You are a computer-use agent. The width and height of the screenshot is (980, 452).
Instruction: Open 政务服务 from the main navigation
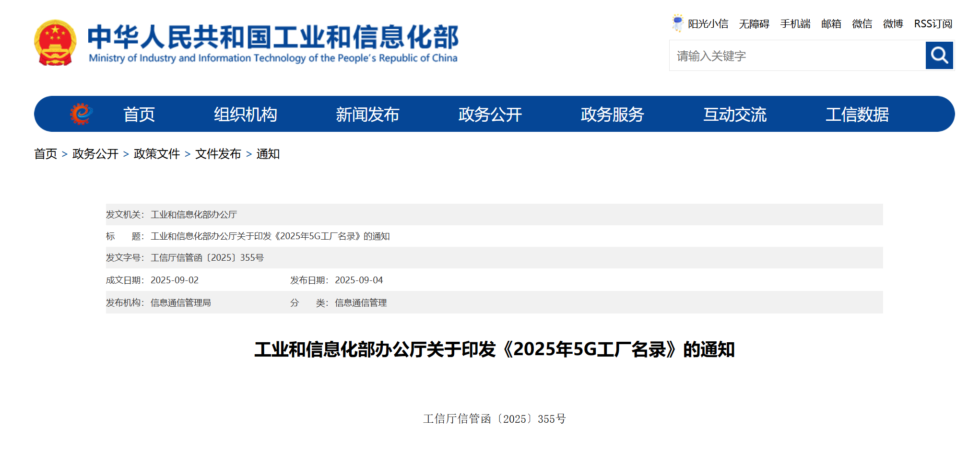coord(612,115)
